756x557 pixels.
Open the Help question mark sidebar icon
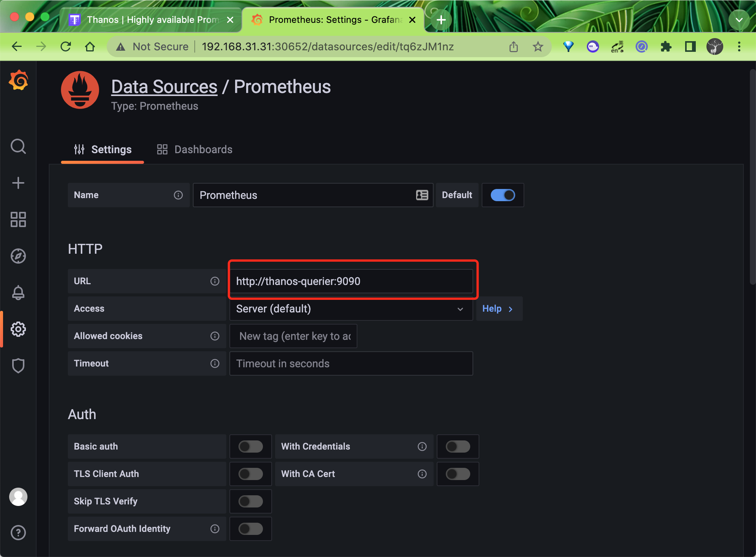point(18,533)
